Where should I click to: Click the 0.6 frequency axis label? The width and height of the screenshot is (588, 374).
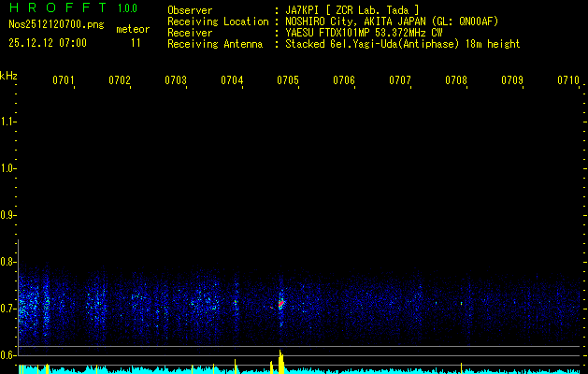tap(8, 354)
